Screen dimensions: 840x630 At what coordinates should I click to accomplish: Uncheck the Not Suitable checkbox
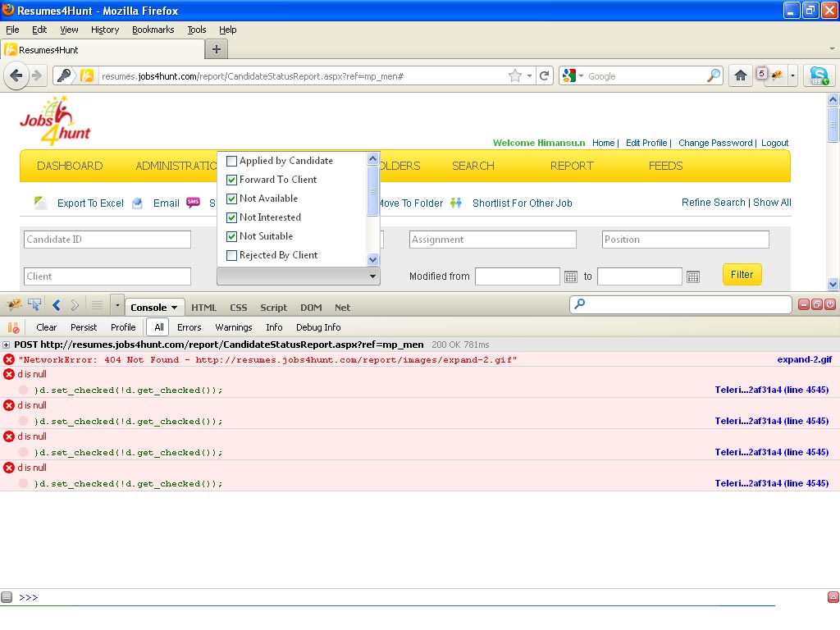point(231,236)
